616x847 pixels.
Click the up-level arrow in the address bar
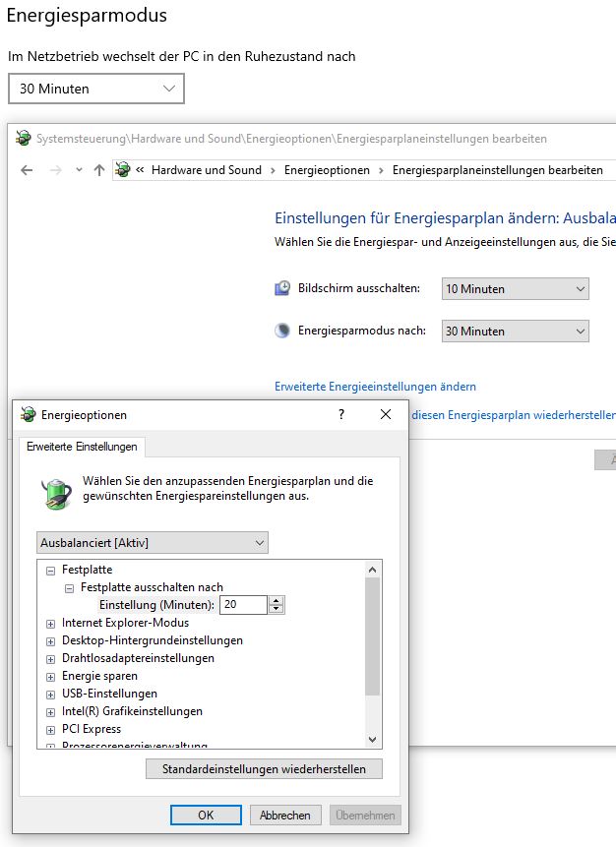pos(98,170)
